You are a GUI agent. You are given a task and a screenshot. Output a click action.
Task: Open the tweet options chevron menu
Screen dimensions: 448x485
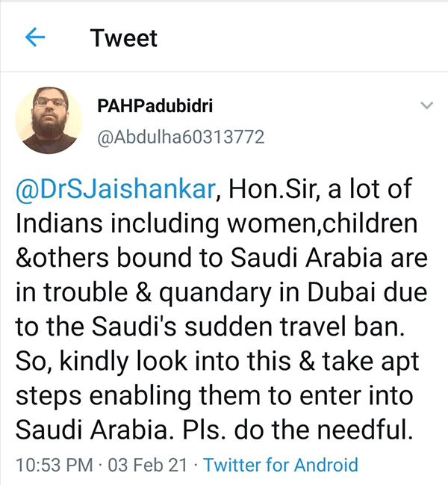pos(427,106)
